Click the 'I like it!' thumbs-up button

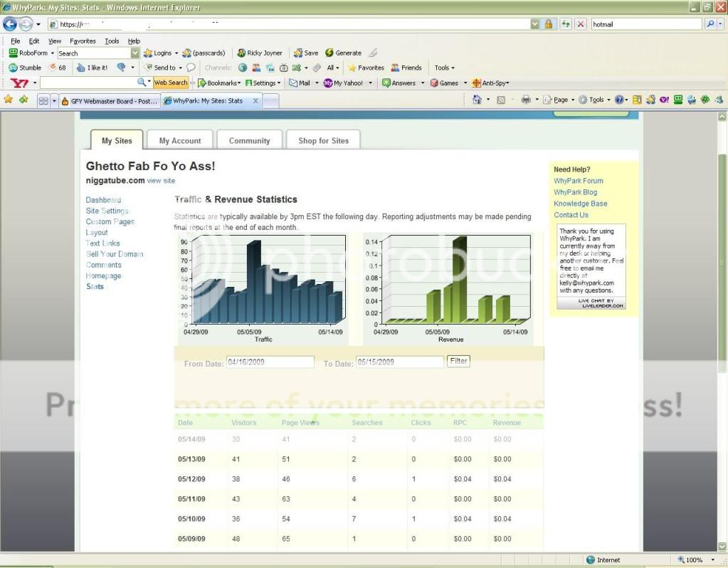tap(92, 68)
